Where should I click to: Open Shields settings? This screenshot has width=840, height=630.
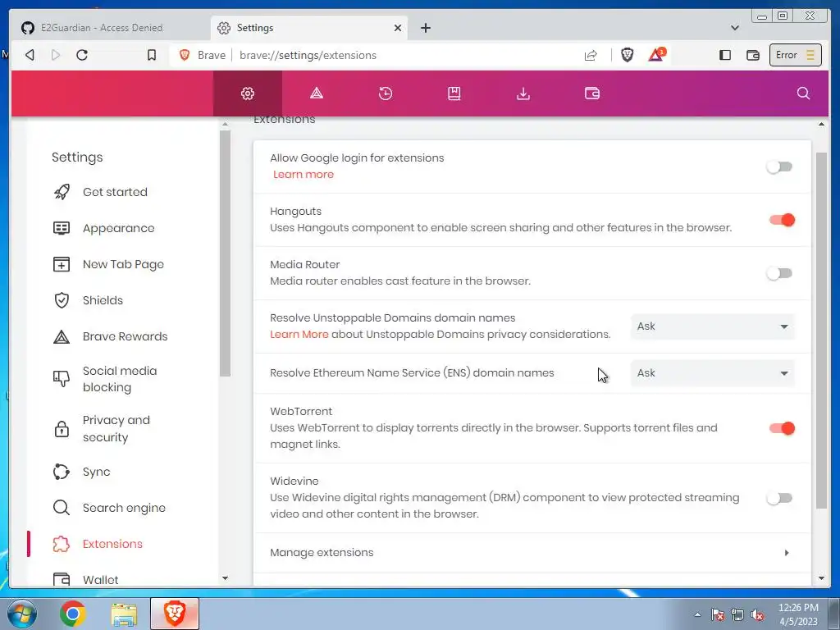[x=103, y=300]
